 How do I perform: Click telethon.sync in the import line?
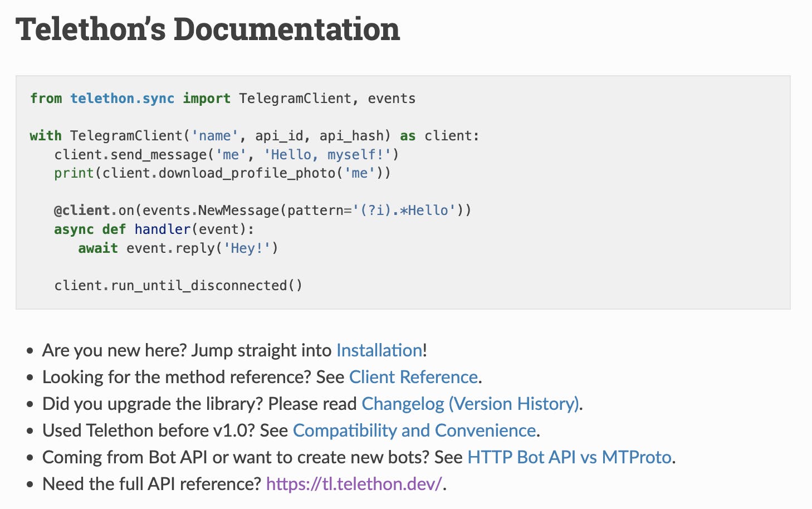coord(122,99)
